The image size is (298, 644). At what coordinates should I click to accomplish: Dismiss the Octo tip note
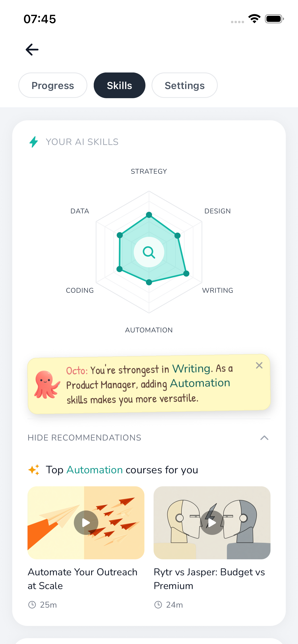coord(259,365)
